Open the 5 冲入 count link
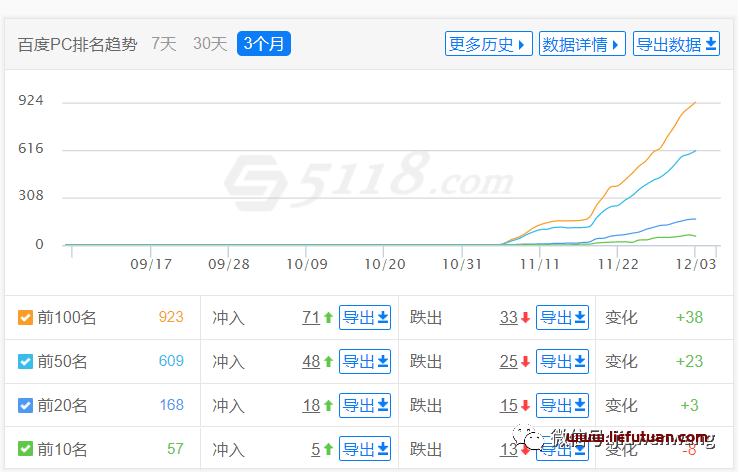The width and height of the screenshot is (738, 472). [x=316, y=449]
